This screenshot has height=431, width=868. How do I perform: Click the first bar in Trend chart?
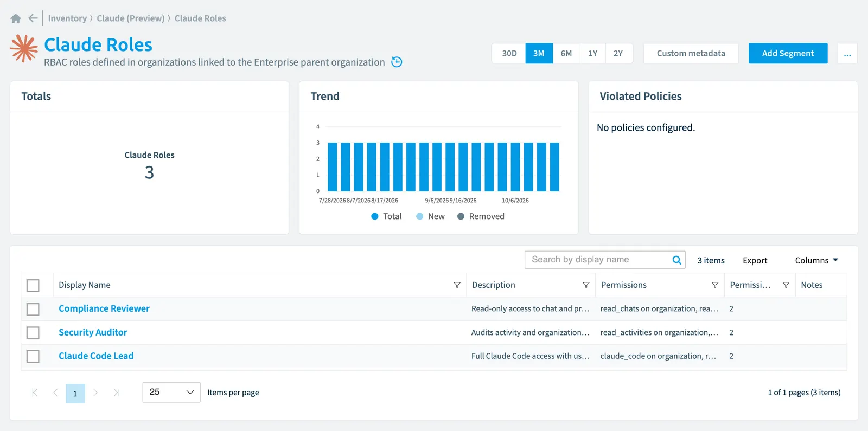tap(333, 167)
